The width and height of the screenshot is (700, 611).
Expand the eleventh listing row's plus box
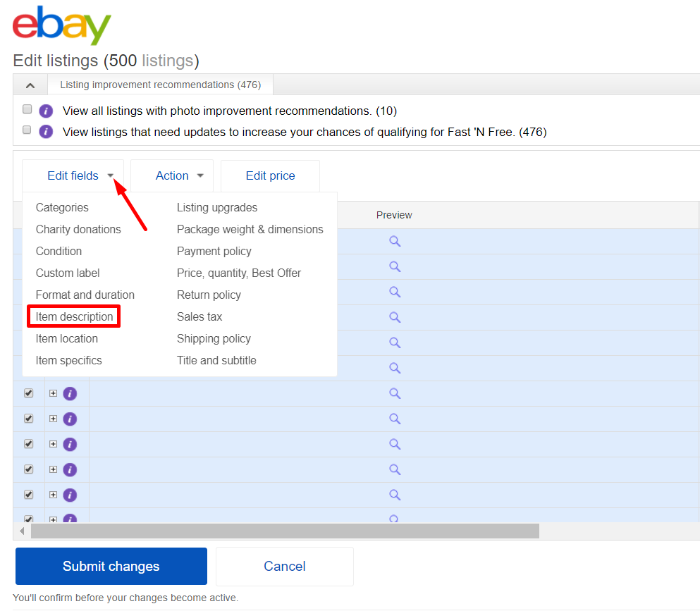point(53,495)
